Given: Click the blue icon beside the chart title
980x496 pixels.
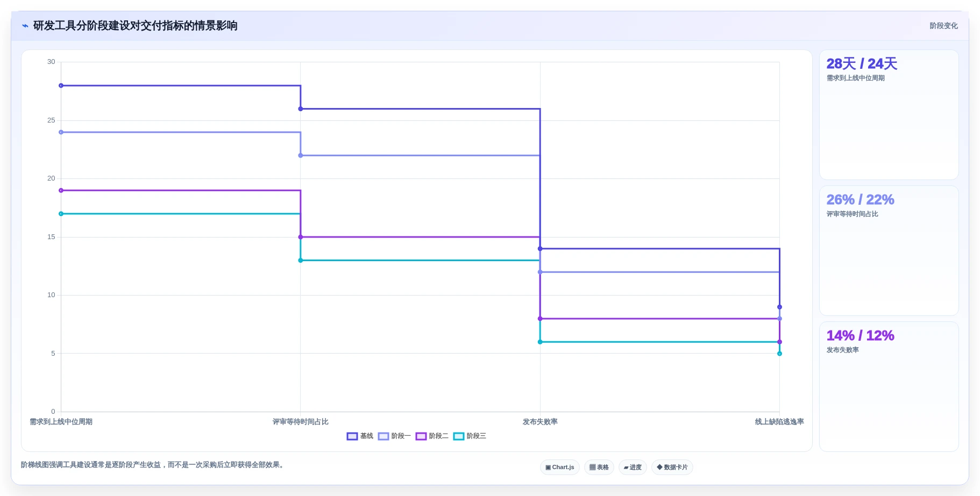Looking at the screenshot, I should [x=25, y=26].
